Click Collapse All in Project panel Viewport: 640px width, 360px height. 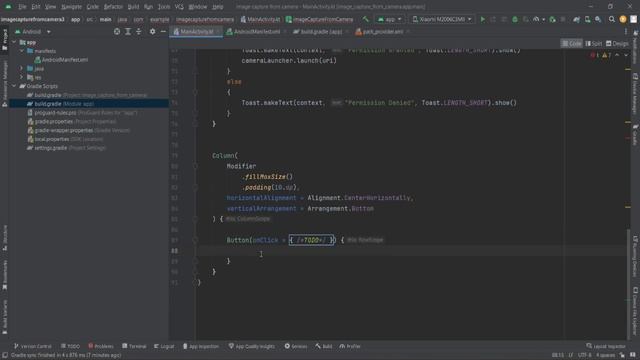click(x=139, y=31)
